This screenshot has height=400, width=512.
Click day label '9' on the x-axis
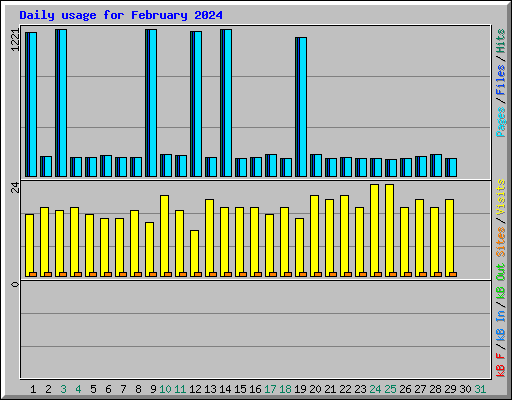(153, 389)
